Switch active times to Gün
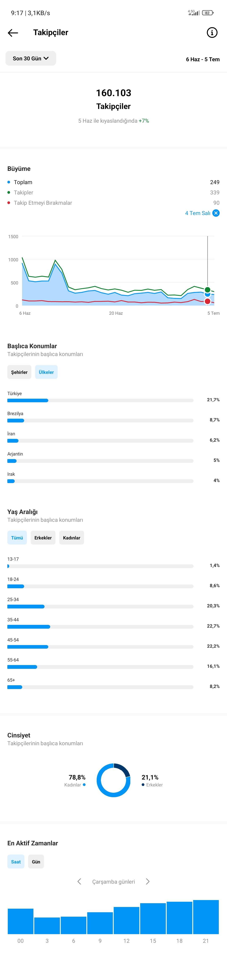 (x=36, y=862)
